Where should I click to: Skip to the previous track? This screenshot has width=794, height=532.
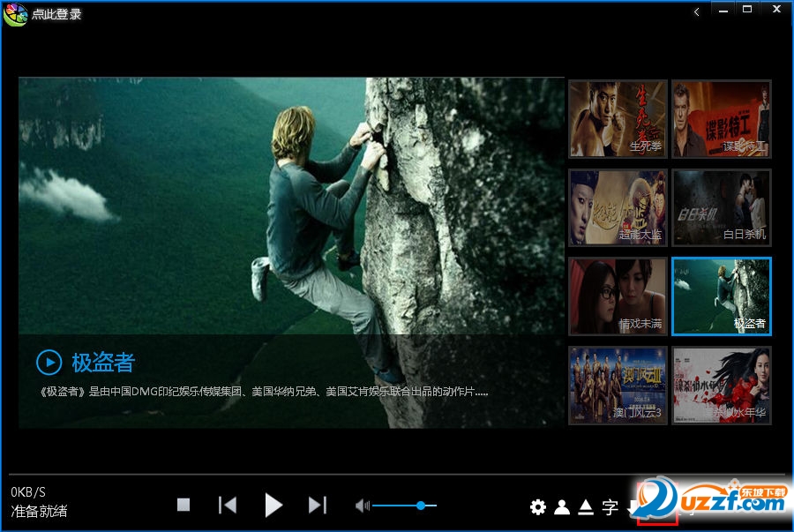(228, 506)
